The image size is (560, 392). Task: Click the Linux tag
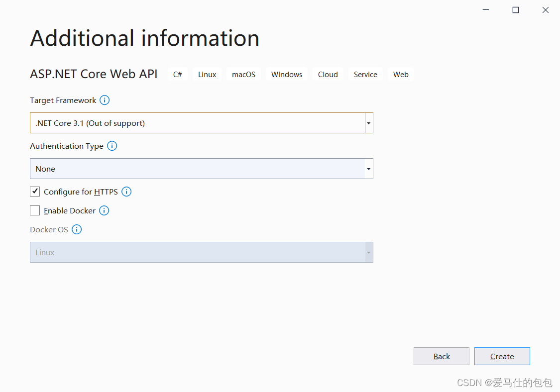207,74
